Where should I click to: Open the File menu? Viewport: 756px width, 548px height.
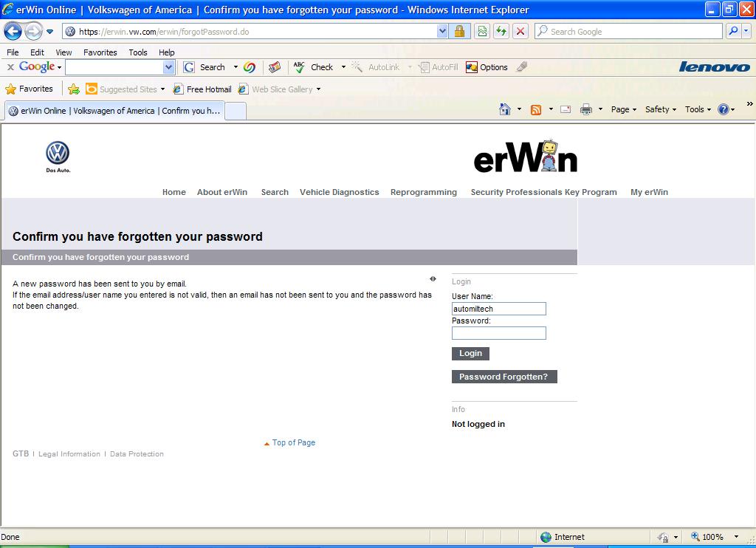[x=13, y=52]
